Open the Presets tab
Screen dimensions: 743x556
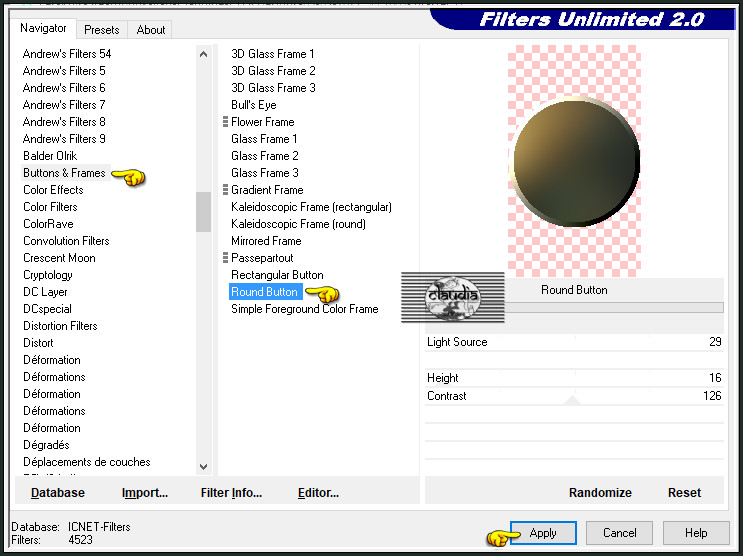tap(101, 30)
